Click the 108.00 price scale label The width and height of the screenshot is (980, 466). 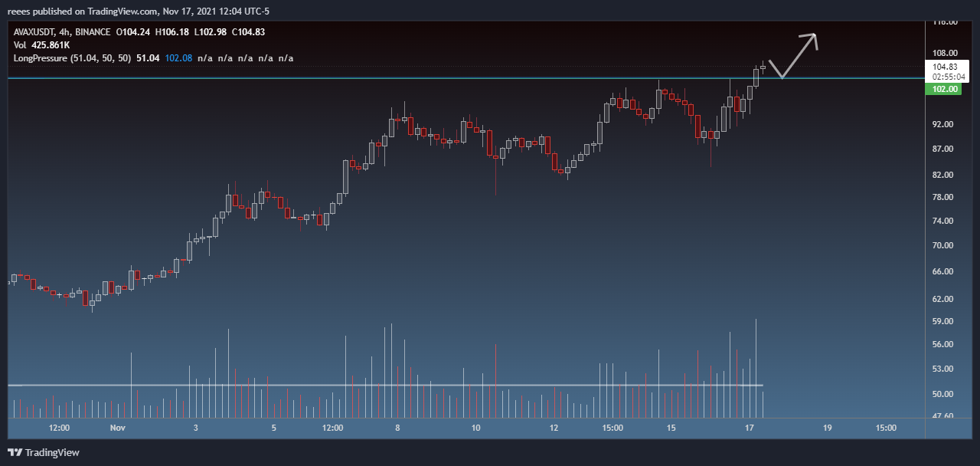coord(945,53)
